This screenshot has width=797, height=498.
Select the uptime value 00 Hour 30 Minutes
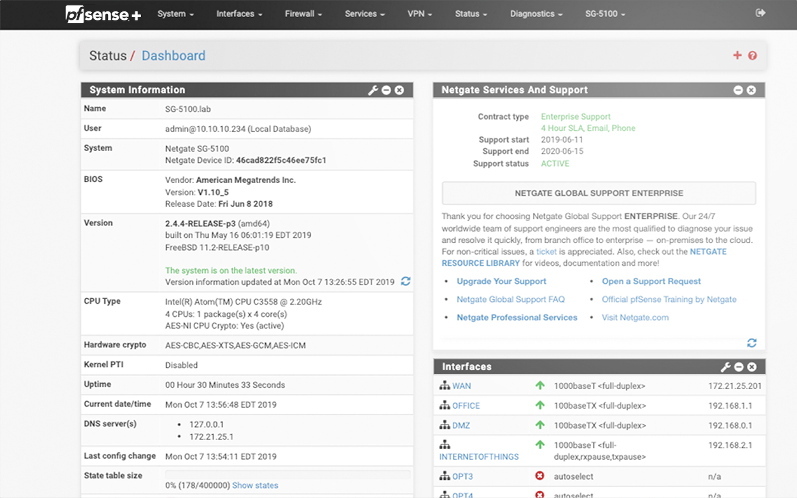click(225, 385)
